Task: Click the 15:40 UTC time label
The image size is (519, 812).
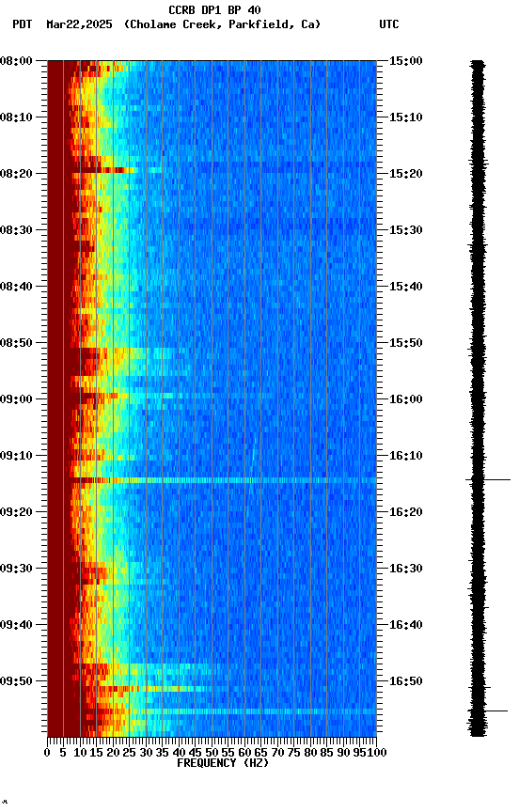Action: (406, 287)
